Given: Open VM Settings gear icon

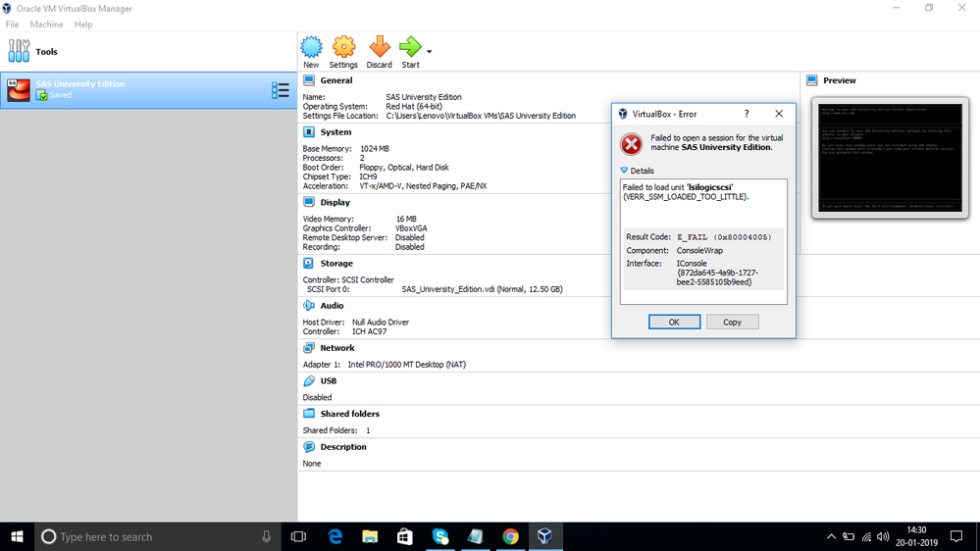Looking at the screenshot, I should 343,47.
